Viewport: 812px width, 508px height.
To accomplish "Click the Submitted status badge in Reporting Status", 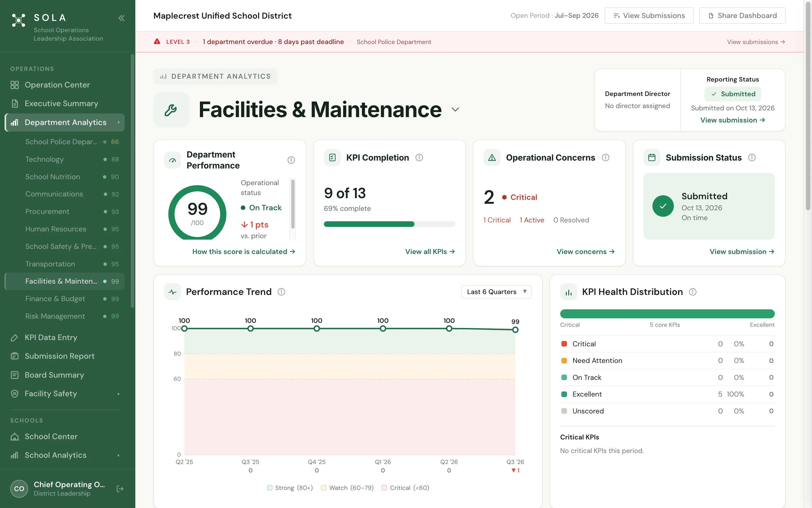I will pyautogui.click(x=733, y=94).
